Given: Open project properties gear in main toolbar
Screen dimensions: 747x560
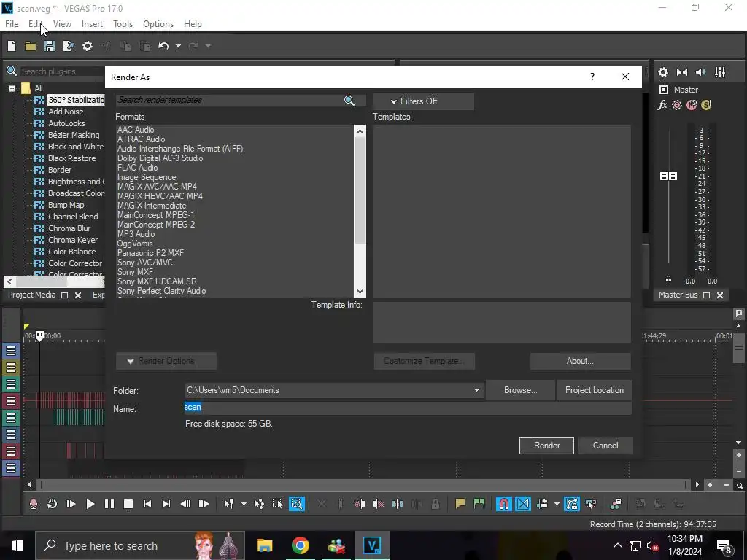Looking at the screenshot, I should 88,46.
